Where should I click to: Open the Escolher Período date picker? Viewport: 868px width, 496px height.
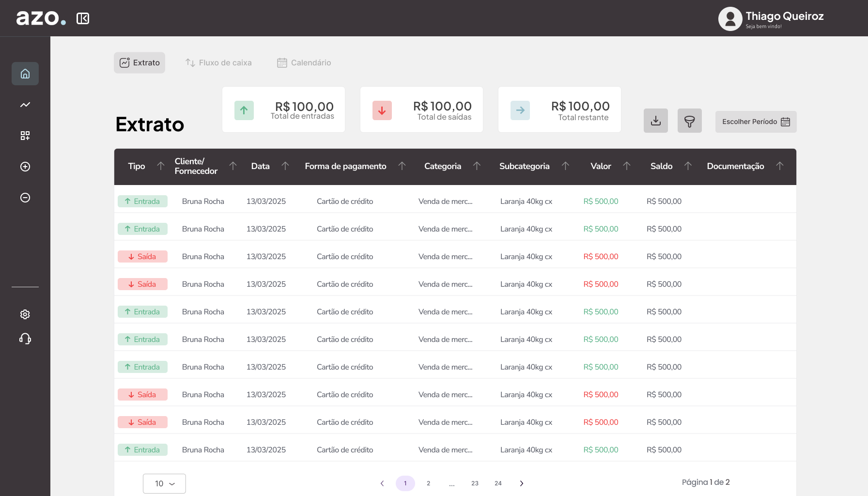(x=756, y=122)
